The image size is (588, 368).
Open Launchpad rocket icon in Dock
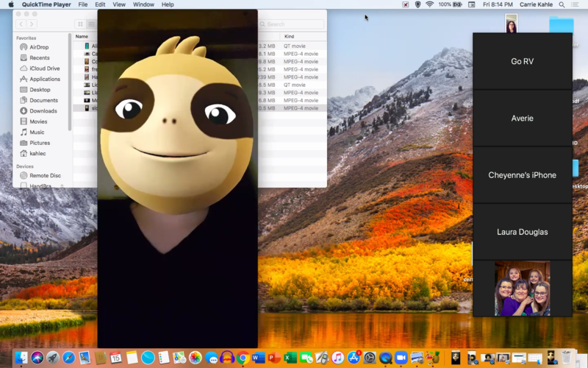(x=53, y=358)
